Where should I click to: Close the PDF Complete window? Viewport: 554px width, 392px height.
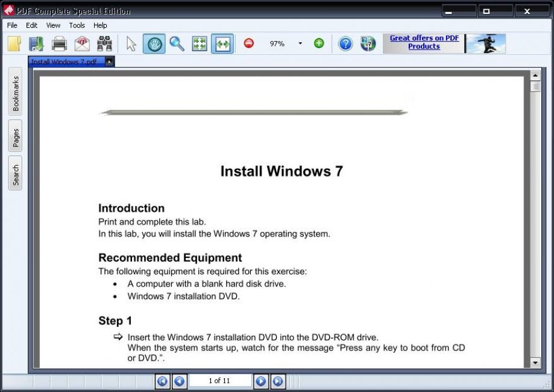532,11
